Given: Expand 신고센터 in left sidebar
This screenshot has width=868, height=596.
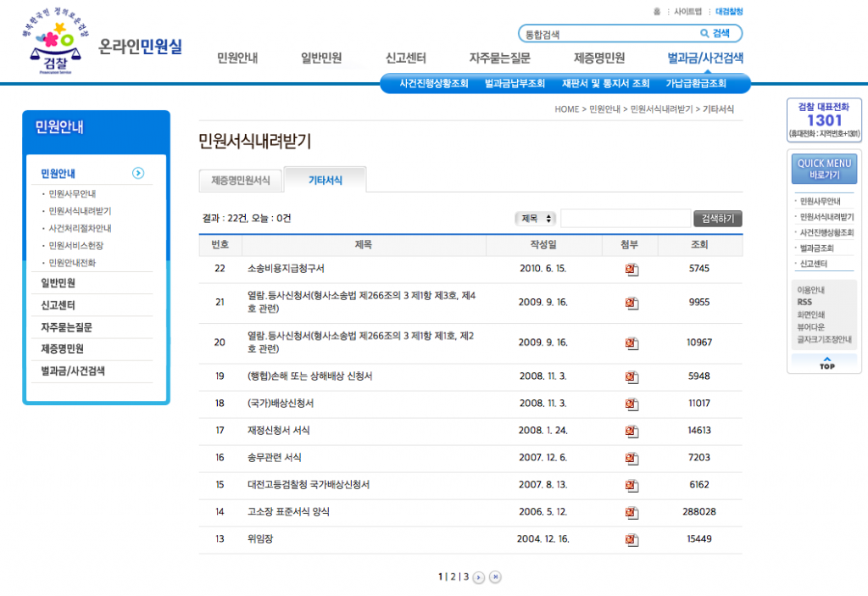Looking at the screenshot, I should tap(58, 304).
